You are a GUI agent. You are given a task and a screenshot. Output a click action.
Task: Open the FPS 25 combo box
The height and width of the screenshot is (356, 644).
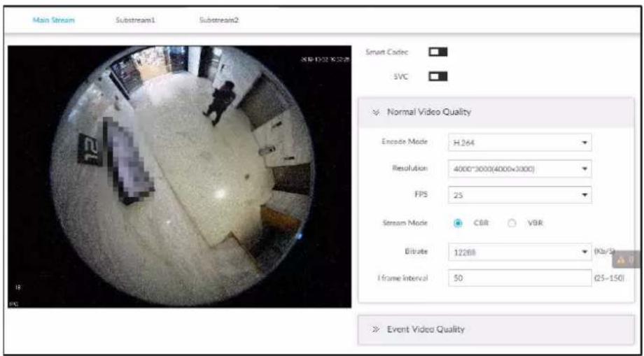tap(519, 195)
